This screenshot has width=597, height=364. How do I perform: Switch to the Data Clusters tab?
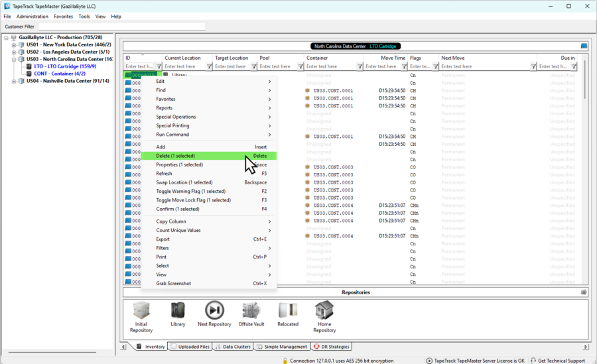click(233, 347)
